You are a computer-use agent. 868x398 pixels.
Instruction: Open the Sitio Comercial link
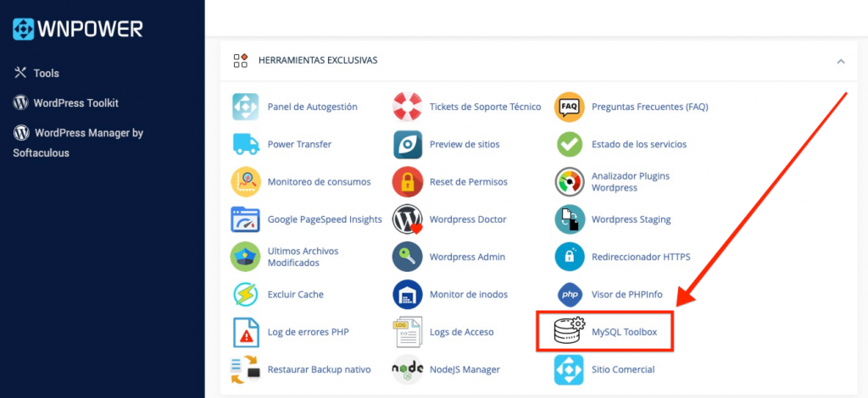(623, 369)
